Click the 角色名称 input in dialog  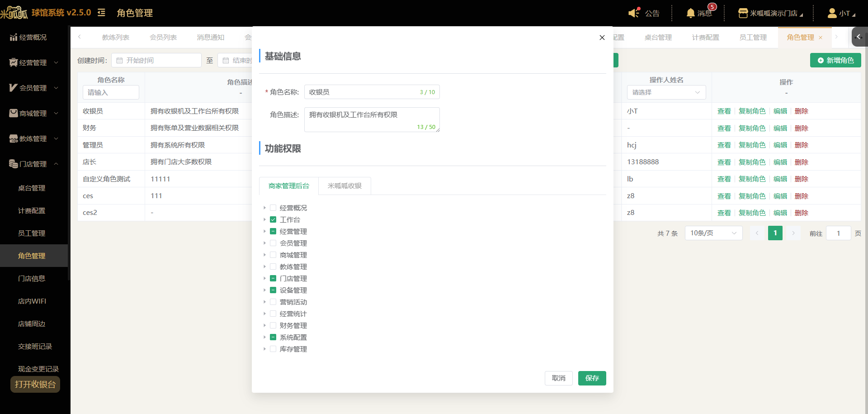click(x=372, y=92)
